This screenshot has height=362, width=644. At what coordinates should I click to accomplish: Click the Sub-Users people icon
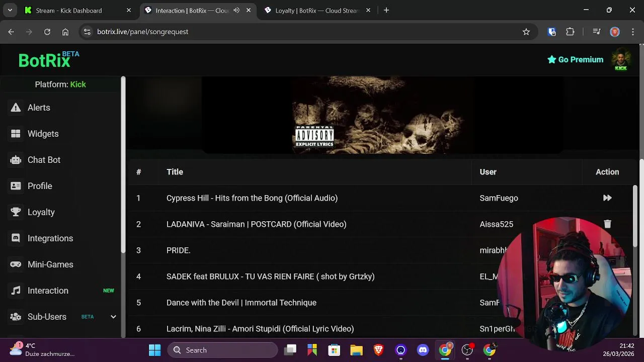coord(16,317)
